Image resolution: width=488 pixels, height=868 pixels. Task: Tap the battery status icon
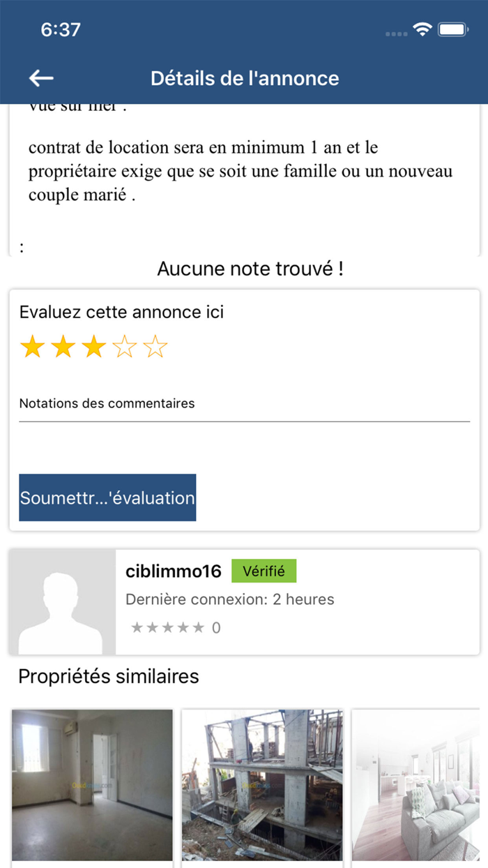[x=453, y=29]
